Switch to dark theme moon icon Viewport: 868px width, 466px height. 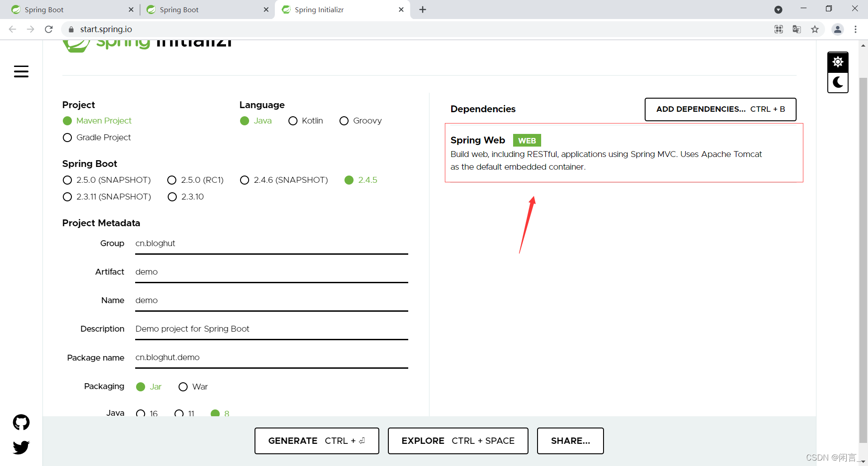[838, 82]
